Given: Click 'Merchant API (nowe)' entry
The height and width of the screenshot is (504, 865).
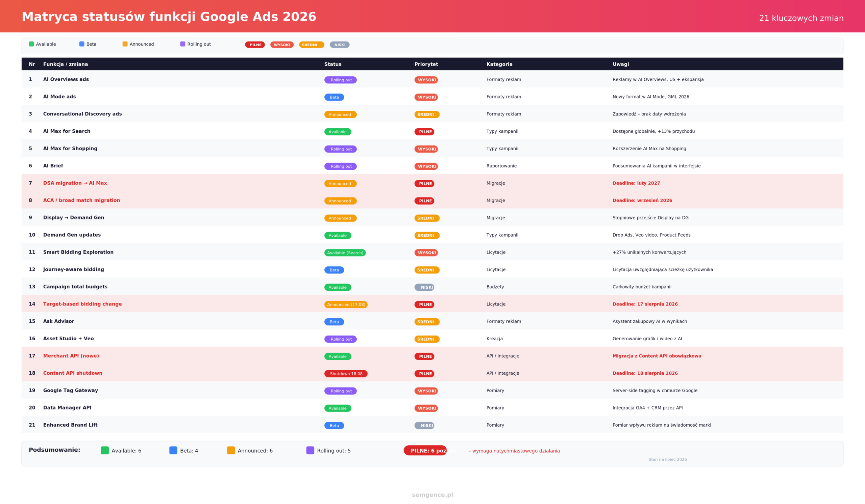Looking at the screenshot, I should [71, 356].
